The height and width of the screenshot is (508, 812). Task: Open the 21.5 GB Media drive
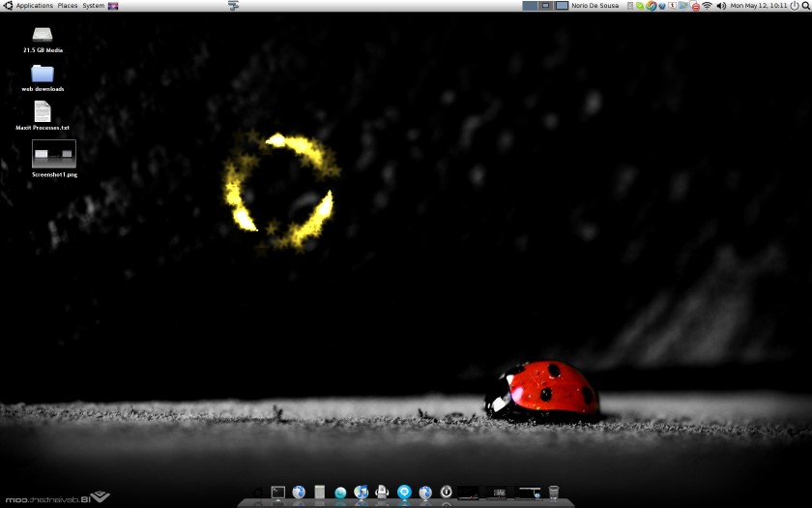coord(43,35)
